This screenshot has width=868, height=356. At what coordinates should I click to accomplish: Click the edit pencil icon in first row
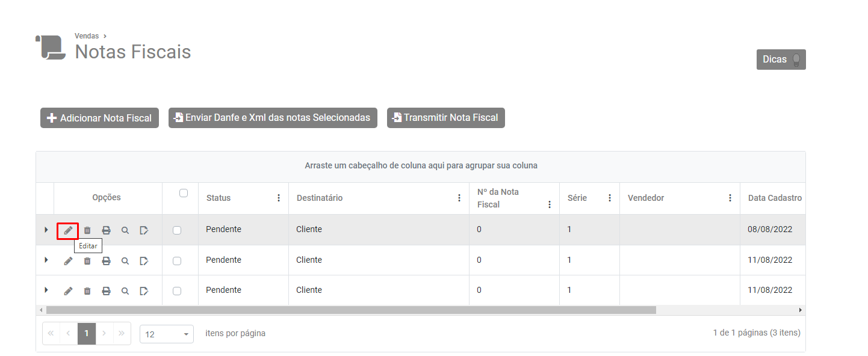68,230
